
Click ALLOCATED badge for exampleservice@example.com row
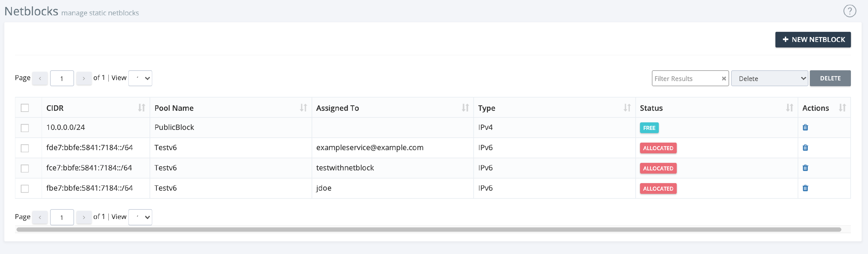(x=658, y=148)
